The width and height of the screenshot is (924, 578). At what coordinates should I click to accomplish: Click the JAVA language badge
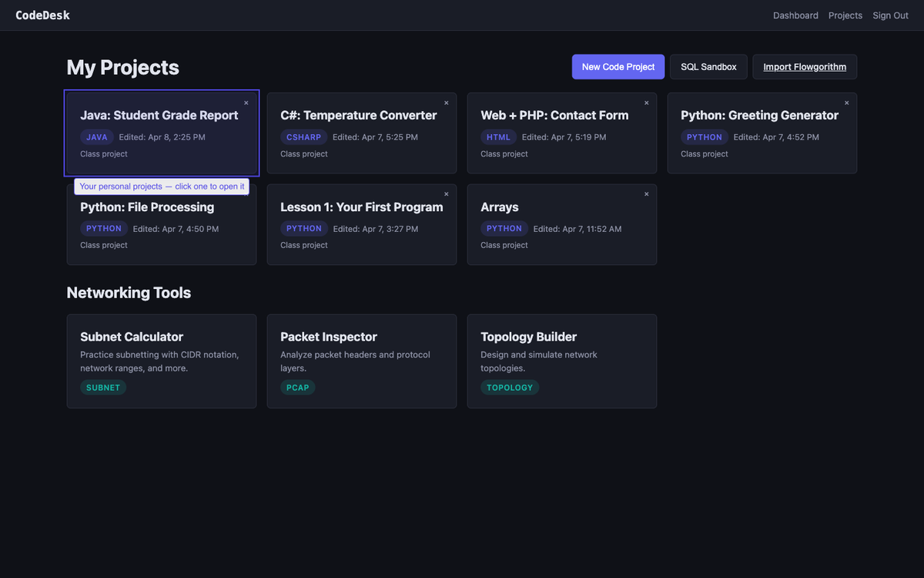96,136
